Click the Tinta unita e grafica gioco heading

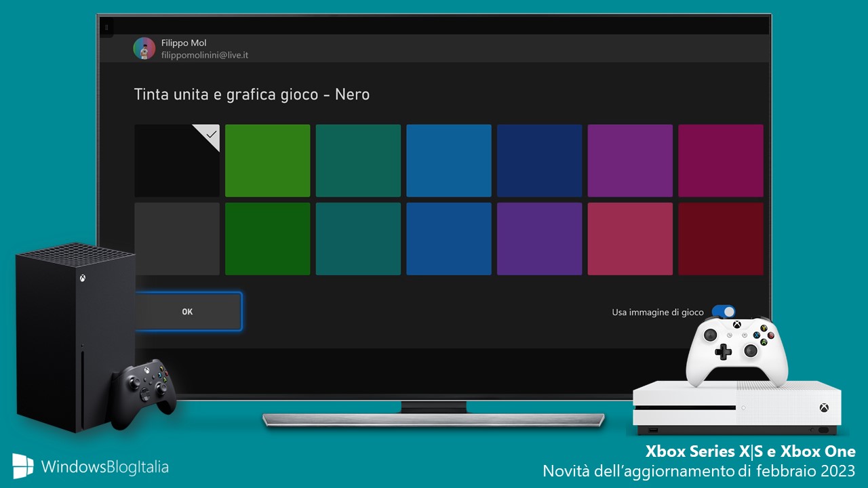(x=252, y=94)
